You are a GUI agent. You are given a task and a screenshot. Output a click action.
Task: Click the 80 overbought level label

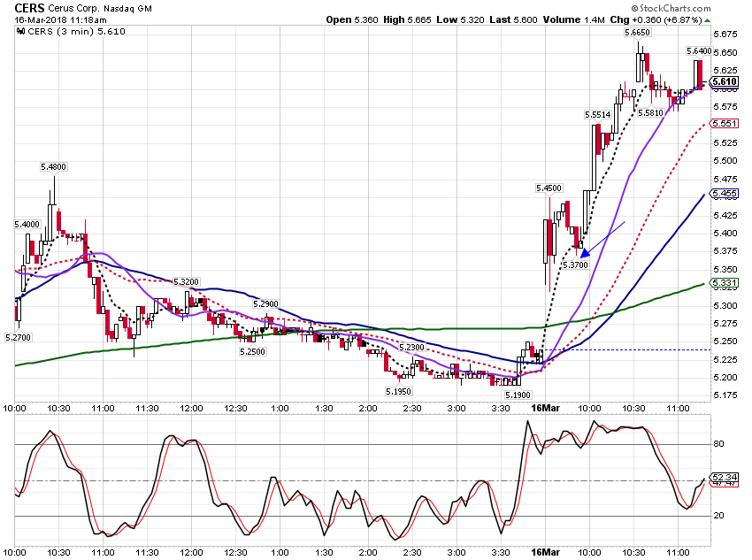719,444
